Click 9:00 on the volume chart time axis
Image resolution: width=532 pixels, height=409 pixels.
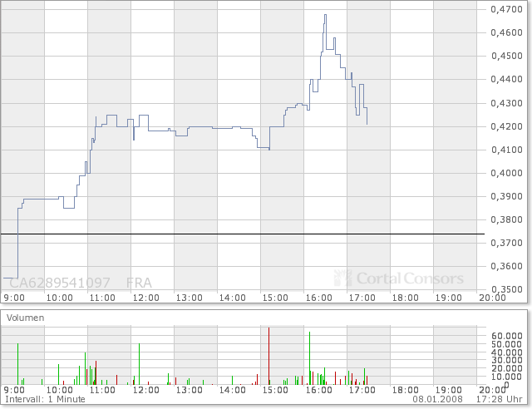pos(14,391)
